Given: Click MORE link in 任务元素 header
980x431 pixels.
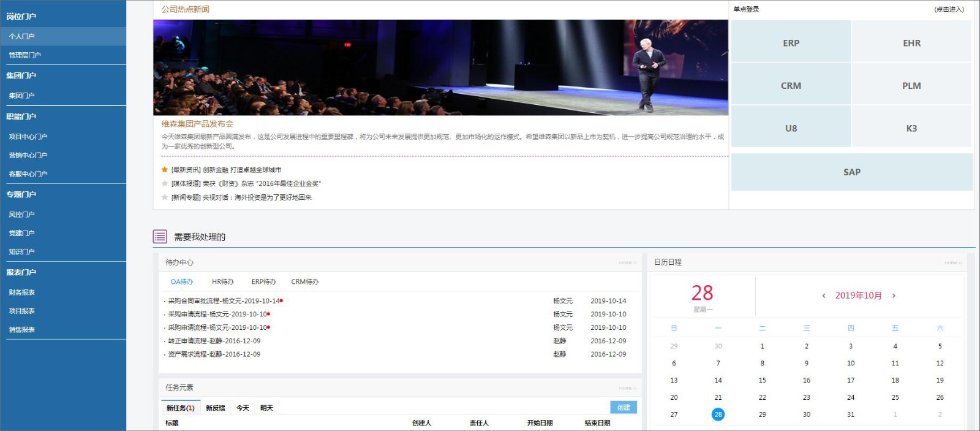Looking at the screenshot, I should click(628, 388).
